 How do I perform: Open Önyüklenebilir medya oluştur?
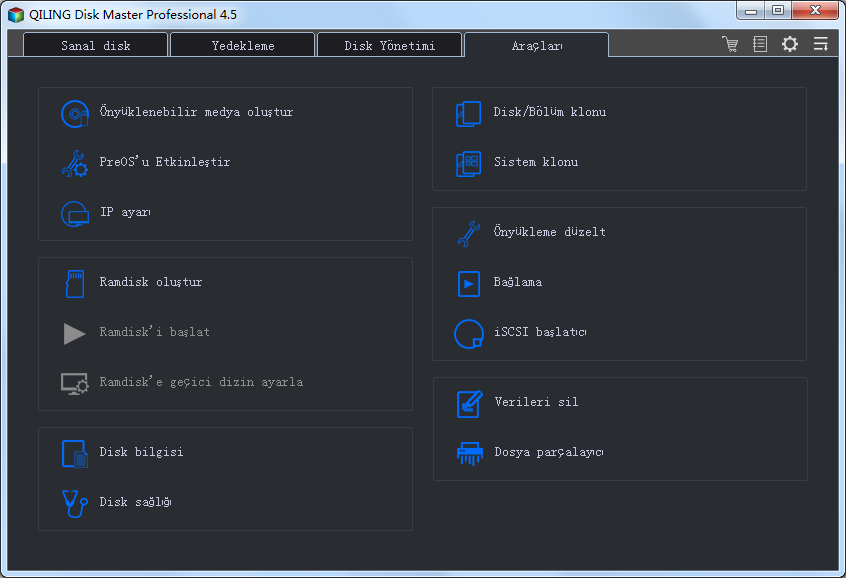[x=196, y=112]
